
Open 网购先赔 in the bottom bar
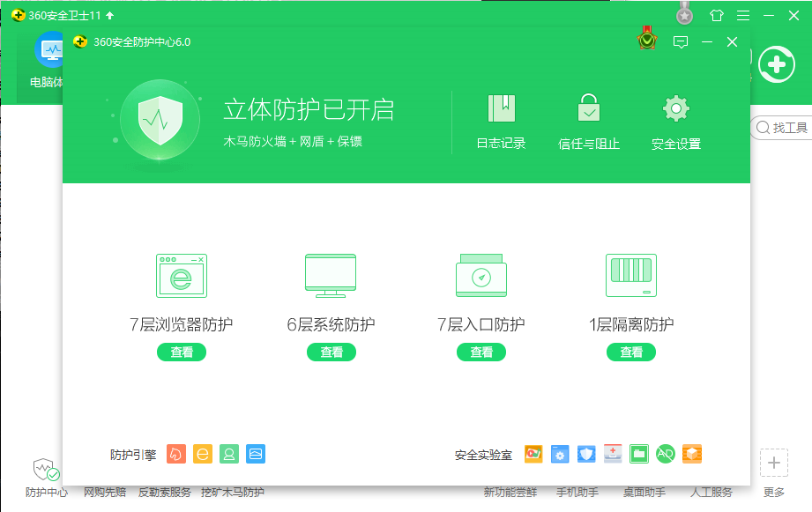tap(105, 493)
